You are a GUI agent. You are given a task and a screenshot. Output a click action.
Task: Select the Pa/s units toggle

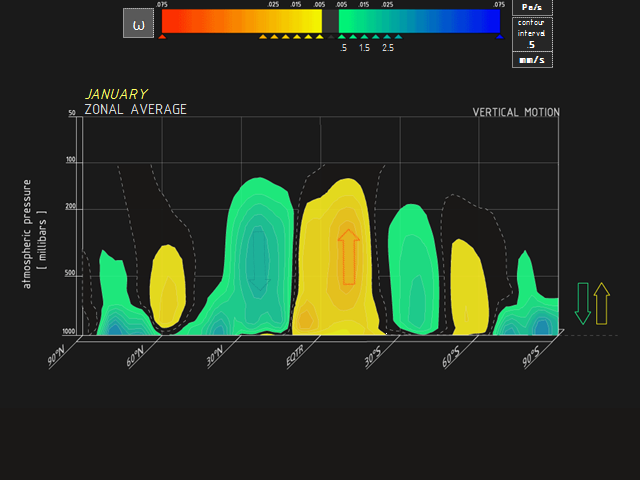pyautogui.click(x=532, y=7)
